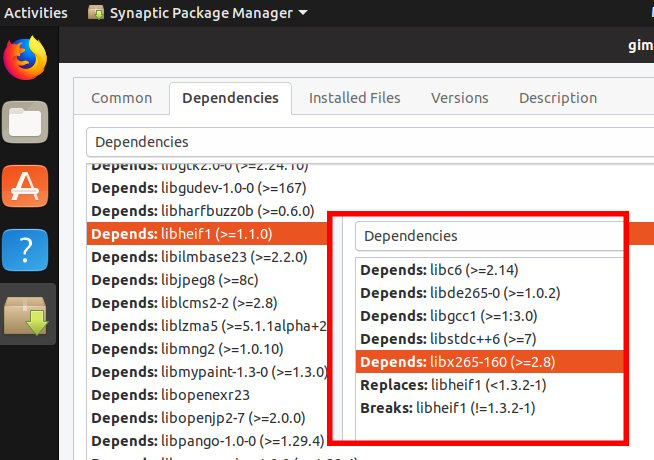Select row Depends: libheif1 (>=1.1.0)
The width and height of the screenshot is (654, 460).
click(207, 234)
